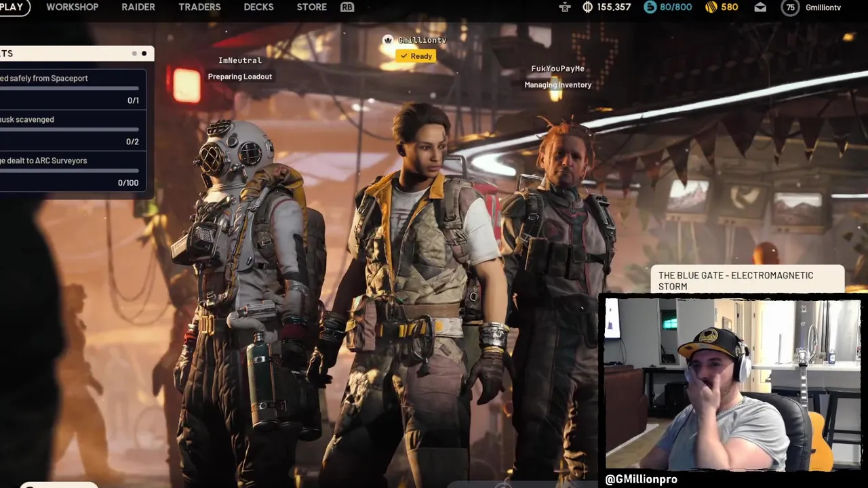The image size is (868, 488).
Task: Go to the TRADERS tab
Action: [199, 7]
